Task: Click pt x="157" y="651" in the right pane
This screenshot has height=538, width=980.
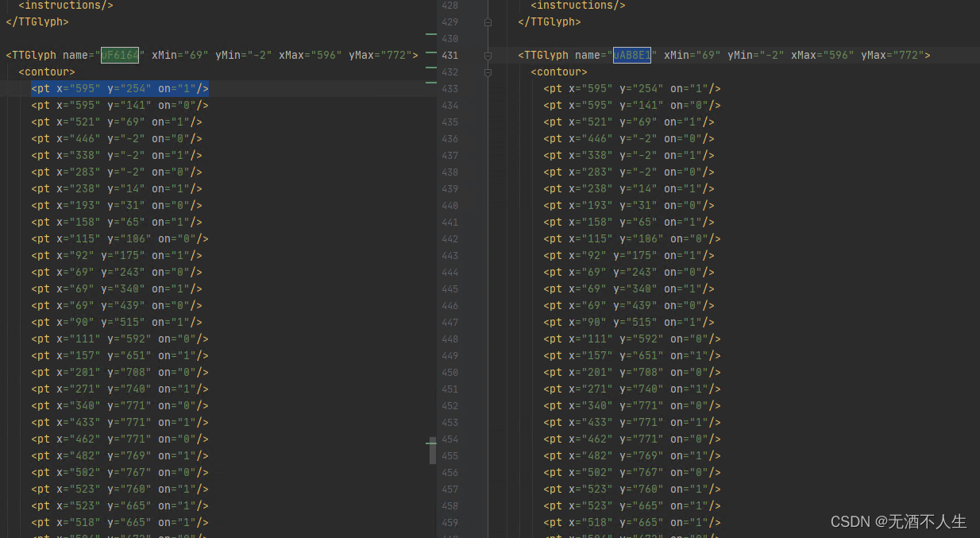Action: click(632, 355)
